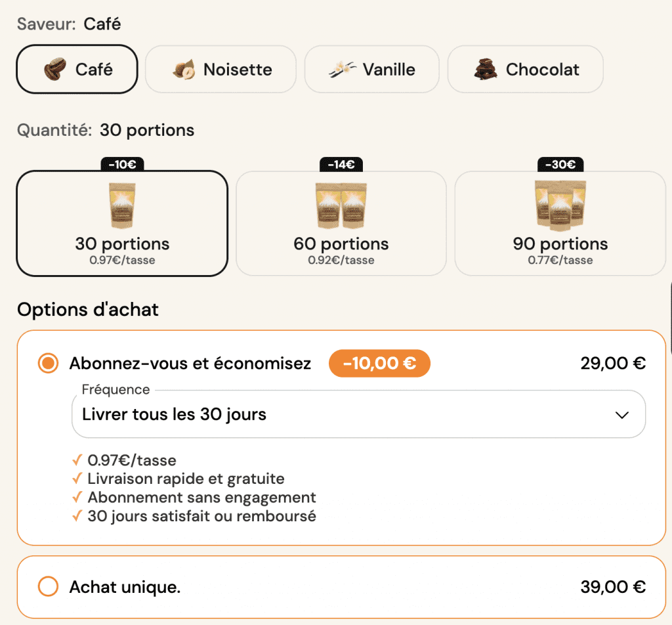
Task: Select the Abonnez-vous et économisez radio button
Action: 48,363
